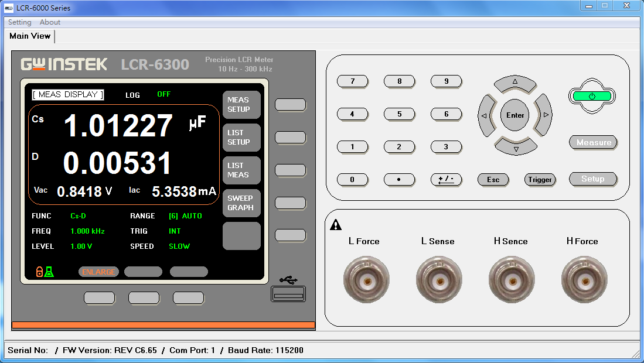Select the LEVEL value 1.00 V

pyautogui.click(x=81, y=246)
